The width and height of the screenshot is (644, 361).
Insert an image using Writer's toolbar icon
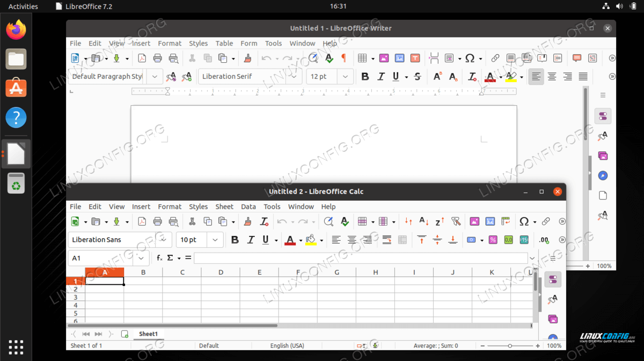click(x=384, y=58)
